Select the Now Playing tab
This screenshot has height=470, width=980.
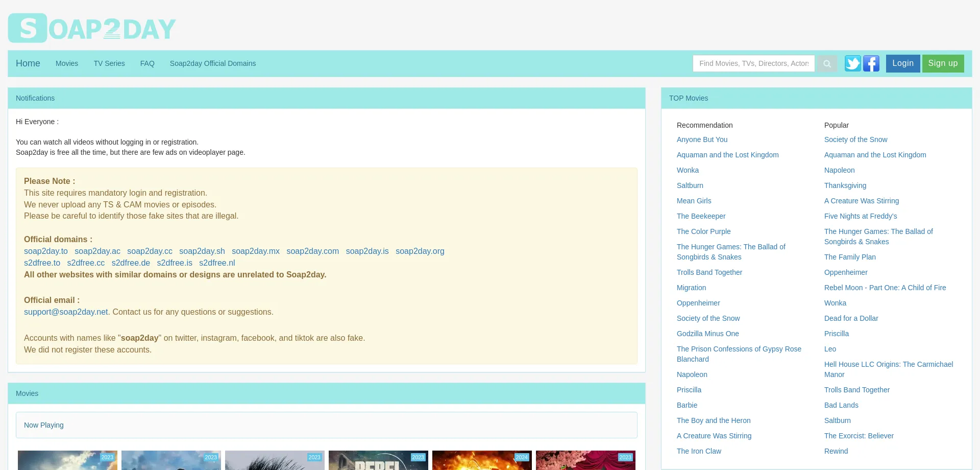pos(44,425)
